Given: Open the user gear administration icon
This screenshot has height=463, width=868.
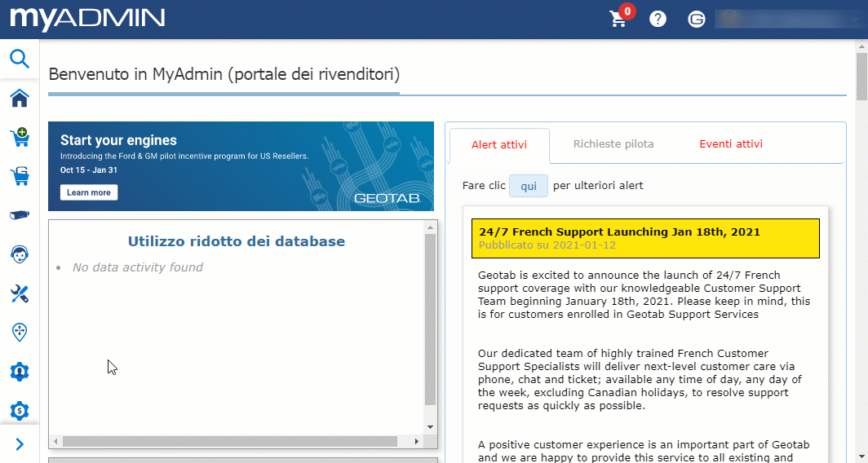Looking at the screenshot, I should (20, 372).
